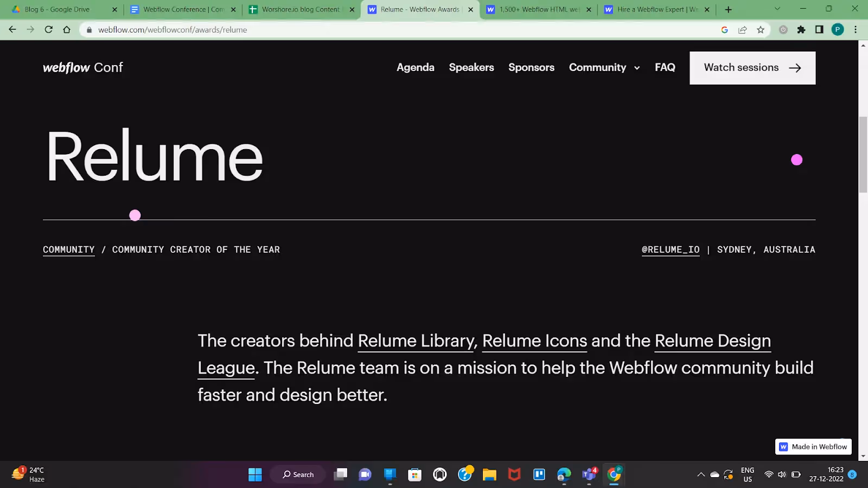
Task: Bookmark this page with the star icon
Action: pos(761,30)
